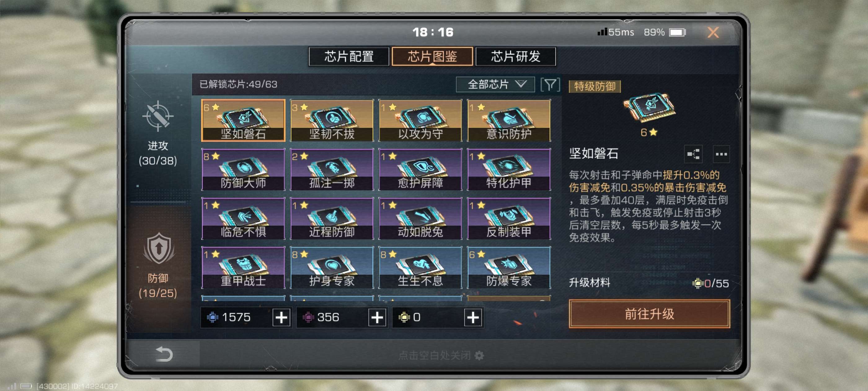Choose the 防爆专家 chip card
The width and height of the screenshot is (868, 391).
[509, 267]
